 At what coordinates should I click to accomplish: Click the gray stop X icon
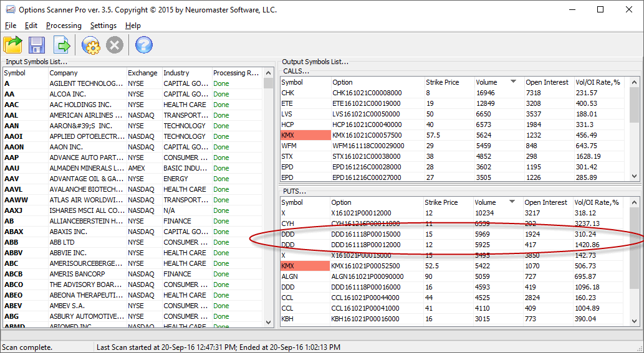tap(115, 45)
